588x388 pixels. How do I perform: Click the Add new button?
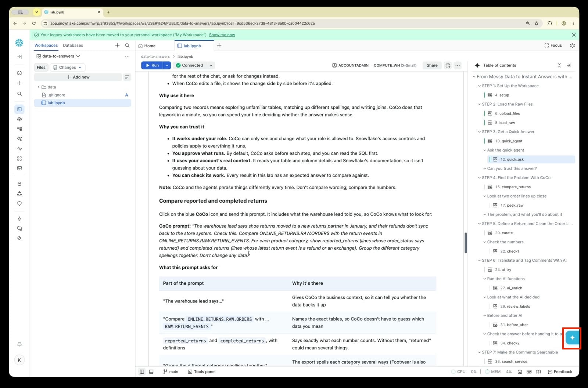coord(78,77)
